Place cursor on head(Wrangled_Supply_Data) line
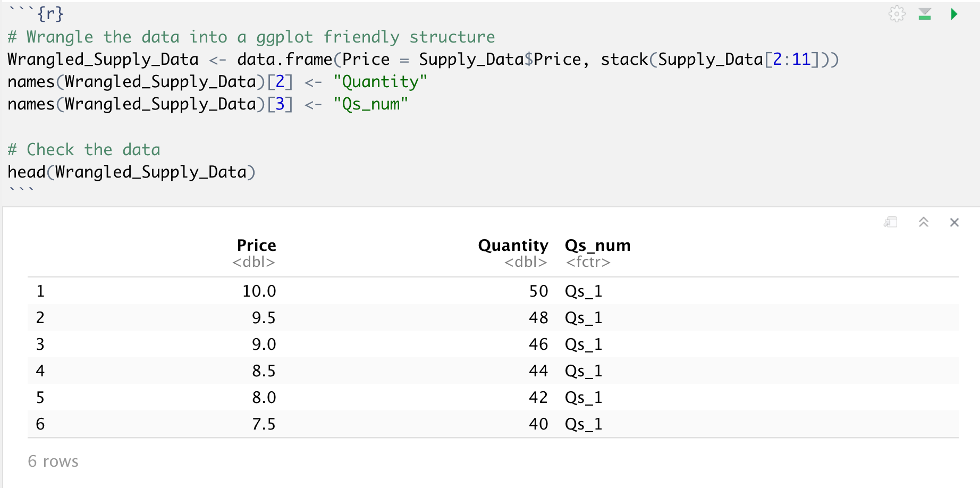The width and height of the screenshot is (980, 488). point(131,172)
